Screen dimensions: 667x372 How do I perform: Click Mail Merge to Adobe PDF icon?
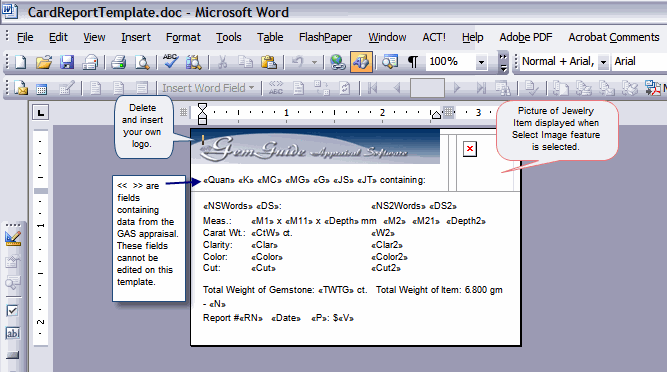(x=653, y=88)
